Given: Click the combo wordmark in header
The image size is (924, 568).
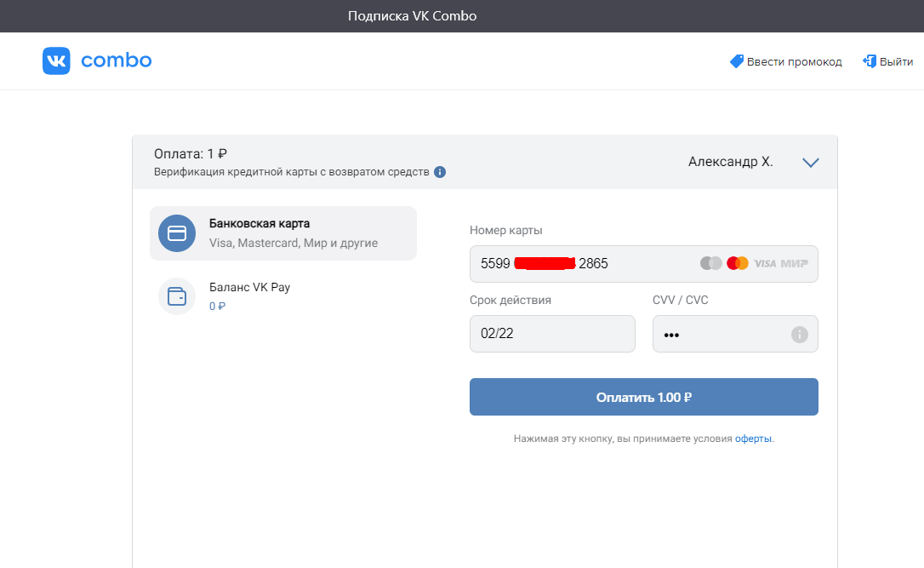Looking at the screenshot, I should tap(116, 60).
